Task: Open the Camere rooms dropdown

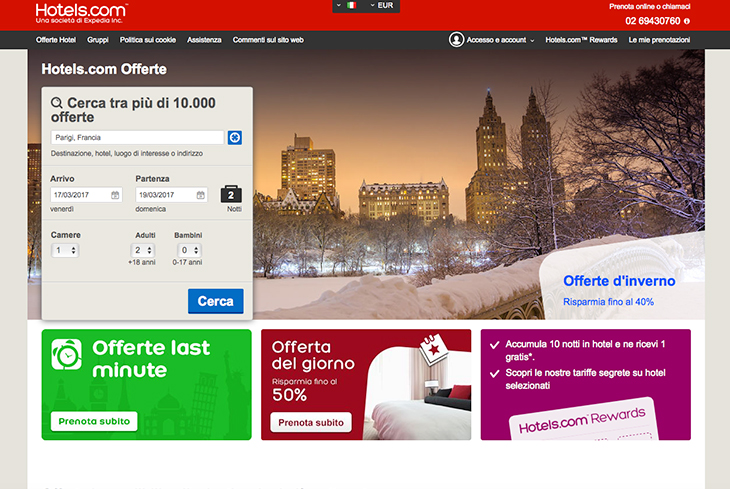Action: (65, 250)
